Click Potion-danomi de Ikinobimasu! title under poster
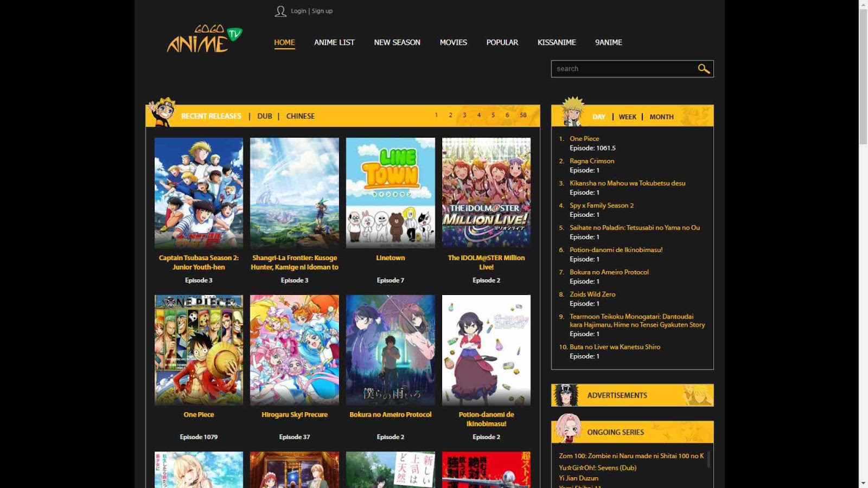 (486, 419)
